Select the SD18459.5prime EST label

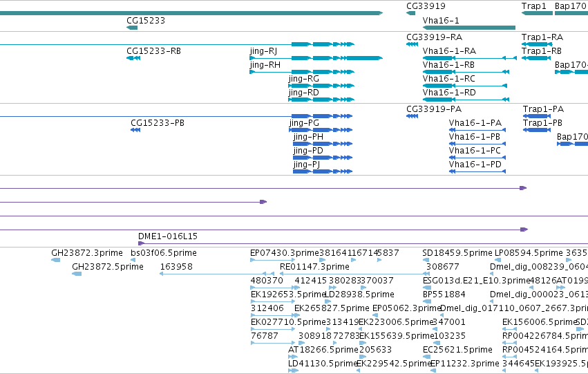coord(457,253)
